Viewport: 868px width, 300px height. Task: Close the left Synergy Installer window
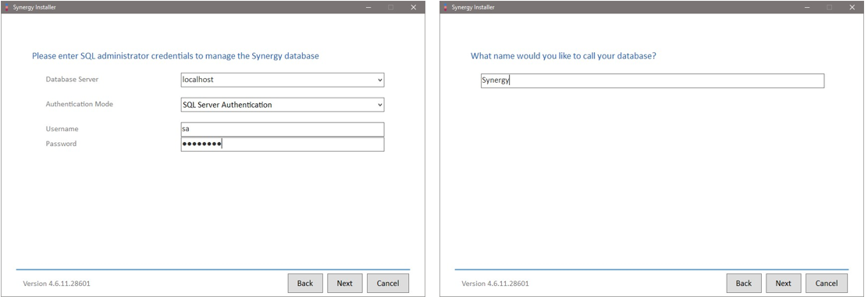coord(414,7)
